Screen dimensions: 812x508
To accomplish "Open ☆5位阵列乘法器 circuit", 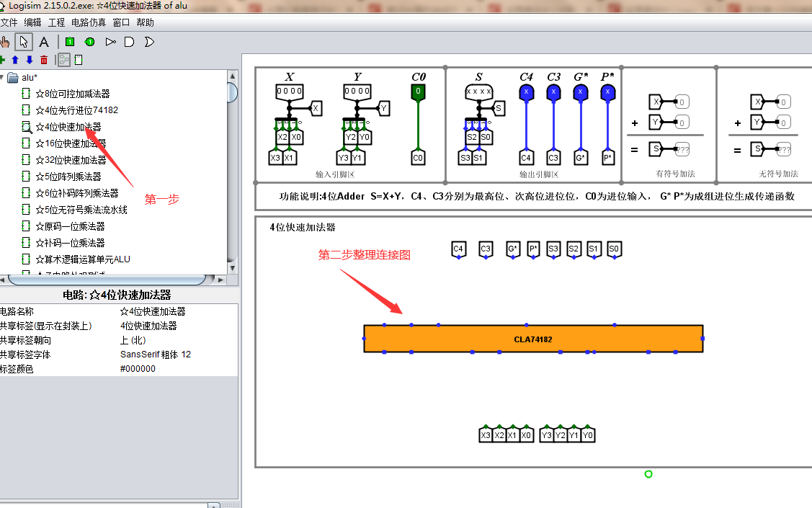I will coord(68,177).
